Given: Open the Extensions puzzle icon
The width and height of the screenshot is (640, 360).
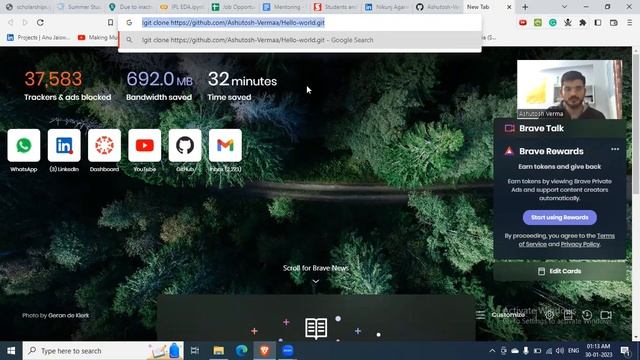Looking at the screenshot, I should [x=583, y=23].
